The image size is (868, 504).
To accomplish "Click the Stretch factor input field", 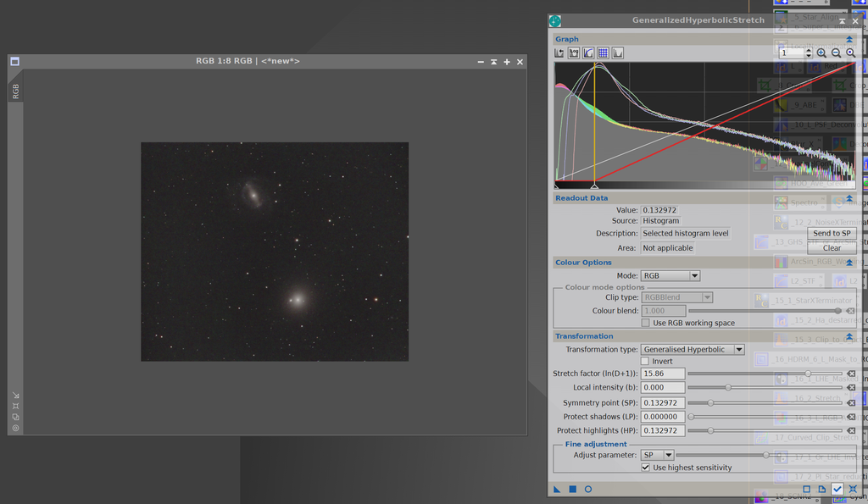I will pyautogui.click(x=663, y=374).
